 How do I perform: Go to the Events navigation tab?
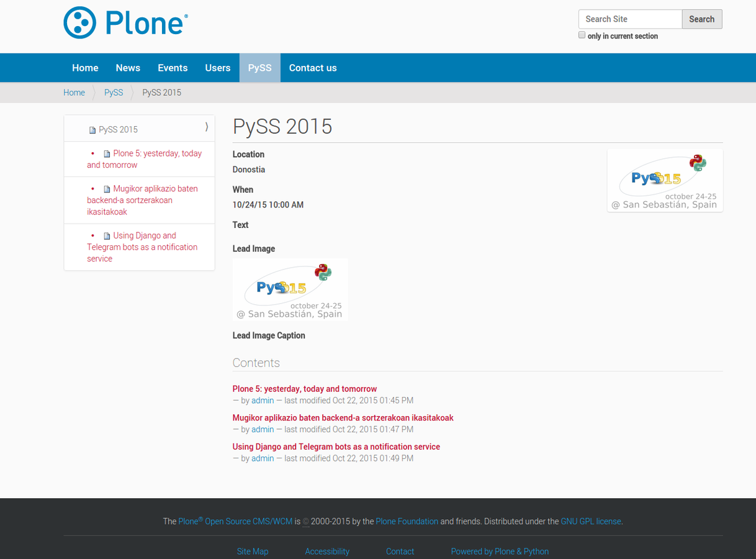click(173, 68)
